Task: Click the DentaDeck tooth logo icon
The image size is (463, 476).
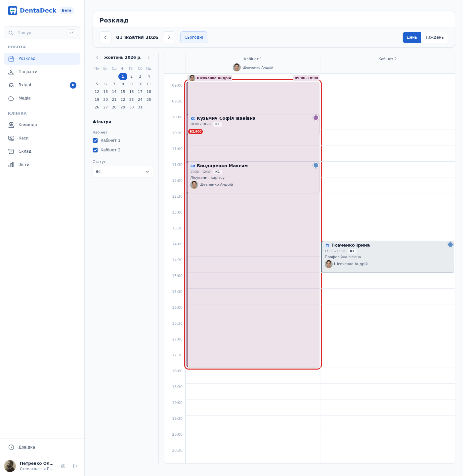Action: [13, 11]
